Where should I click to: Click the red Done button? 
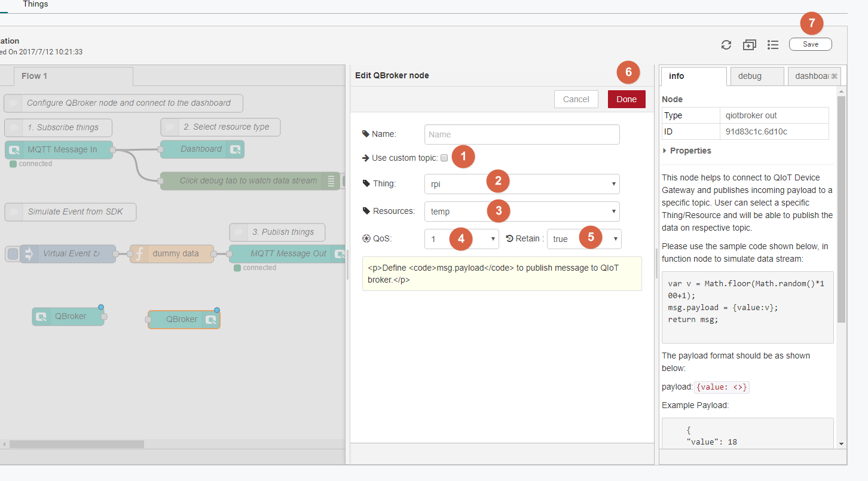[x=626, y=99]
